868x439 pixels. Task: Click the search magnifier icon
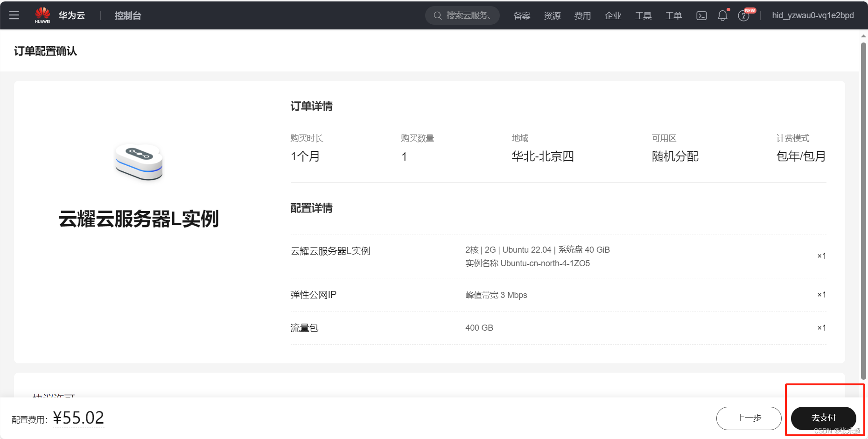[x=437, y=15]
